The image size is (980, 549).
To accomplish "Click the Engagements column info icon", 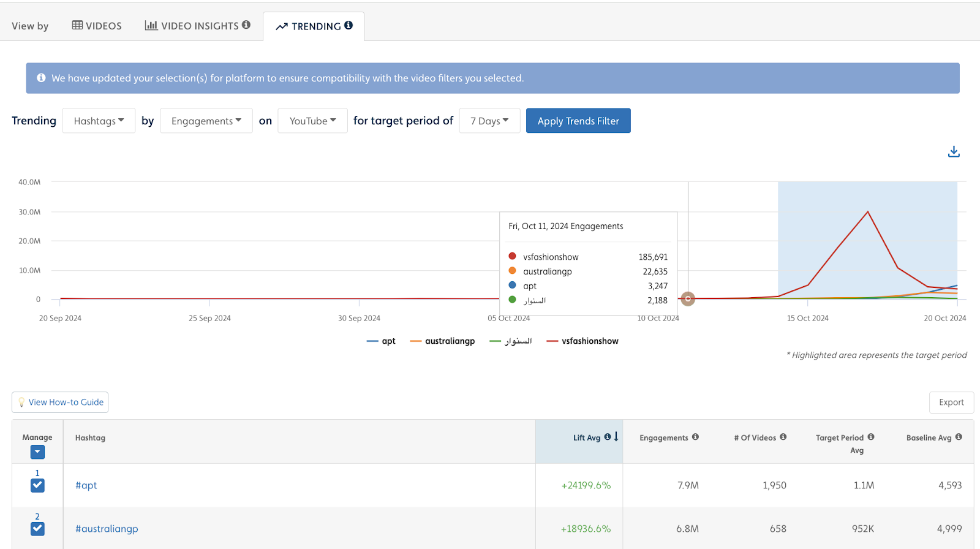I will [x=695, y=437].
